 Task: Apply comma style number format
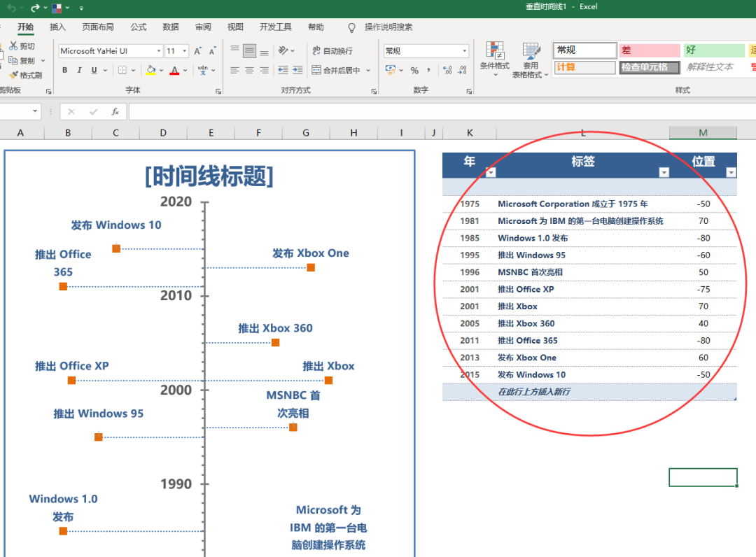[x=428, y=71]
